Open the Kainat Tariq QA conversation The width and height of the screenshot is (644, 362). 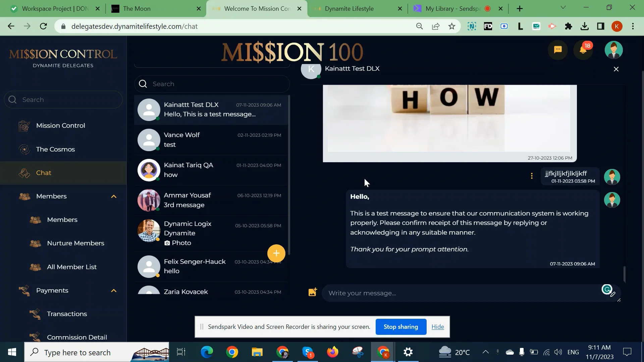211,170
